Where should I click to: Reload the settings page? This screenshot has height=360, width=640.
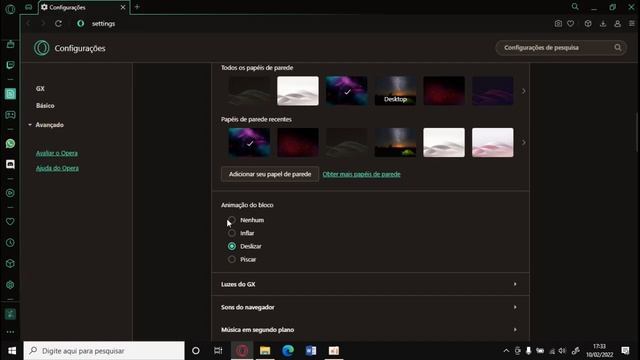coord(58,24)
